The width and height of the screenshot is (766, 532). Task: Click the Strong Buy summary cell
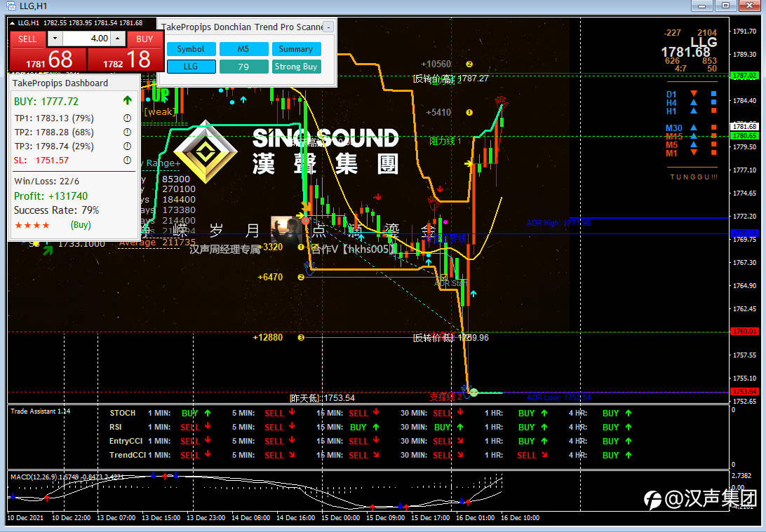click(x=296, y=67)
